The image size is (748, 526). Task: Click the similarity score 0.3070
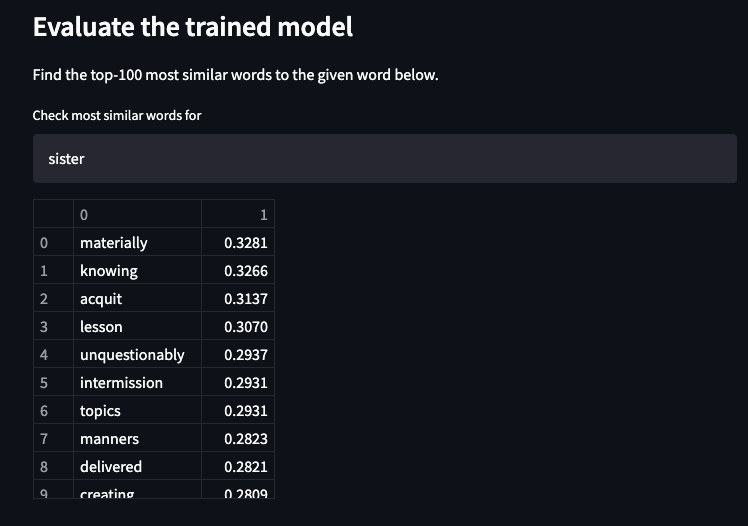coord(238,326)
